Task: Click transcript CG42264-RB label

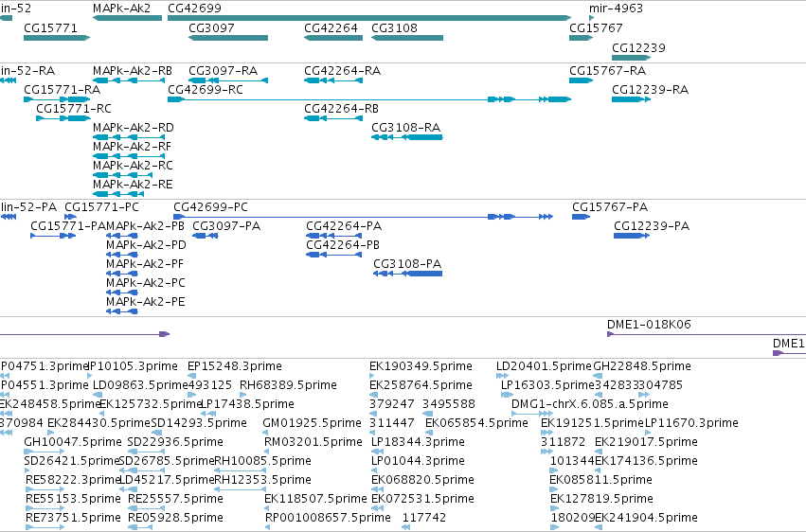Action: click(341, 108)
